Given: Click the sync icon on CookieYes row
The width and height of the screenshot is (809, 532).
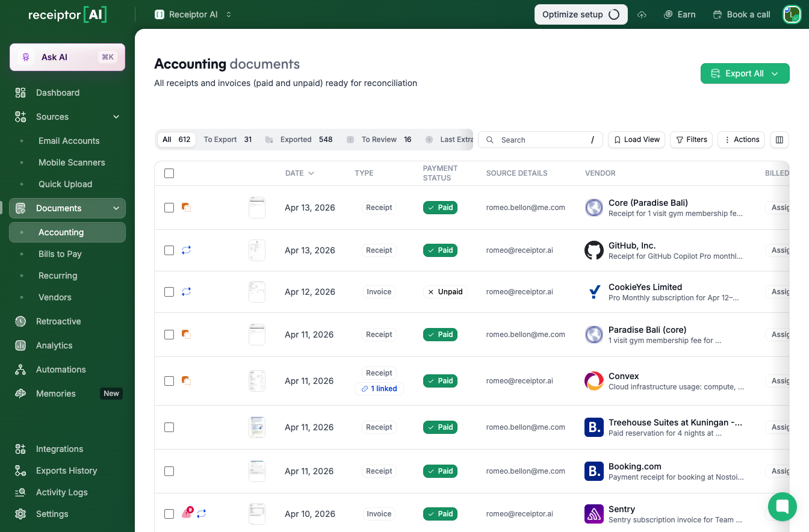Looking at the screenshot, I should (x=187, y=292).
